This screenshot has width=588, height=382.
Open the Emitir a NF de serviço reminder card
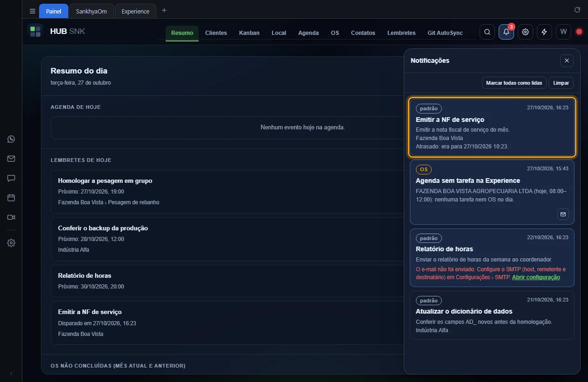pyautogui.click(x=228, y=322)
